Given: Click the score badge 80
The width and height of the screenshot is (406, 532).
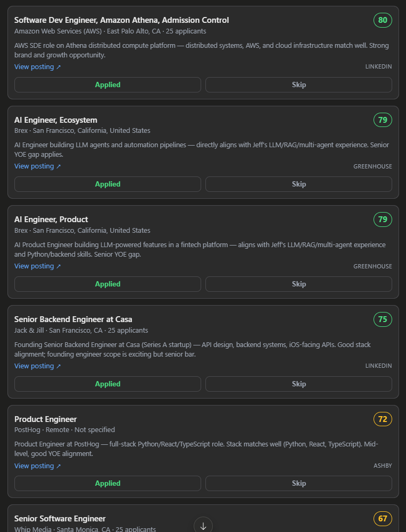Looking at the screenshot, I should point(383,20).
